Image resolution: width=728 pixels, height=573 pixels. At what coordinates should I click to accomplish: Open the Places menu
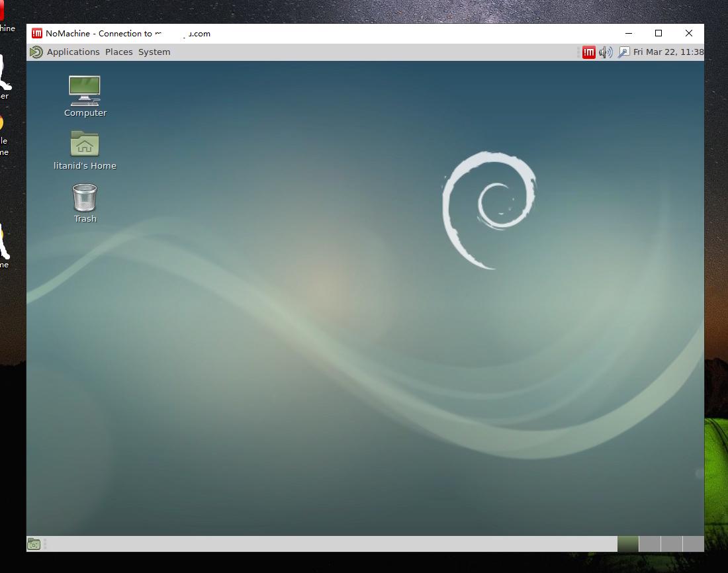pos(118,52)
